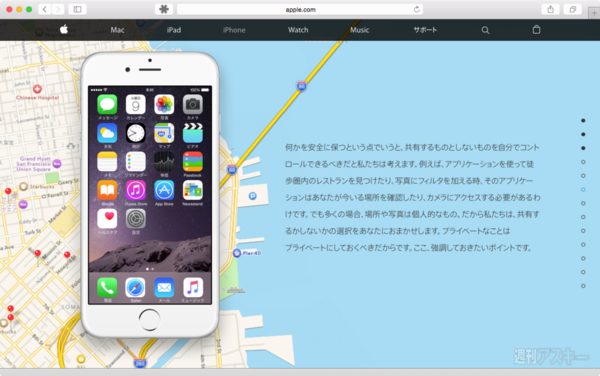Tap the Safari compass icon in iPhone dock

tap(135, 287)
